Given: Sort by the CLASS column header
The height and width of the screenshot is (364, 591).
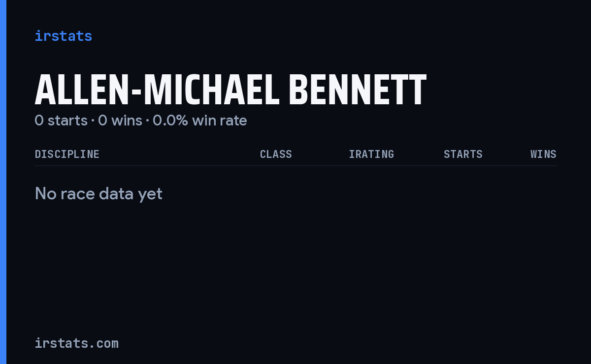Looking at the screenshot, I should 276,154.
